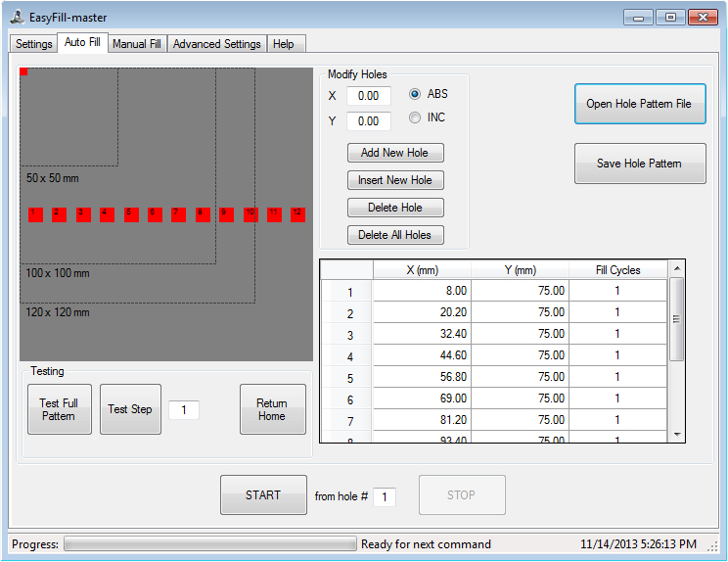Click X cell 81.20 in row 7
This screenshot has width=728, height=562.
[422, 420]
